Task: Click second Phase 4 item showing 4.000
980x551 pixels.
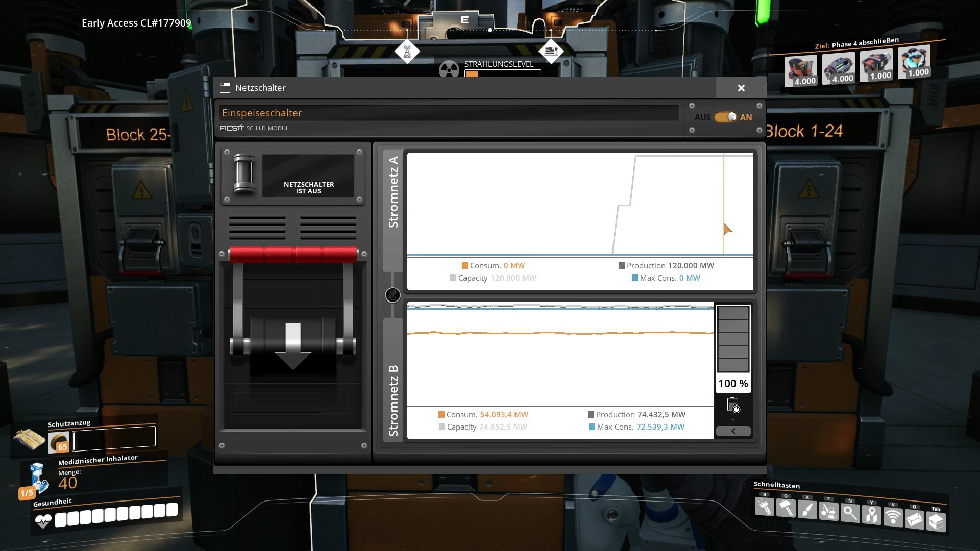Action: coord(838,68)
